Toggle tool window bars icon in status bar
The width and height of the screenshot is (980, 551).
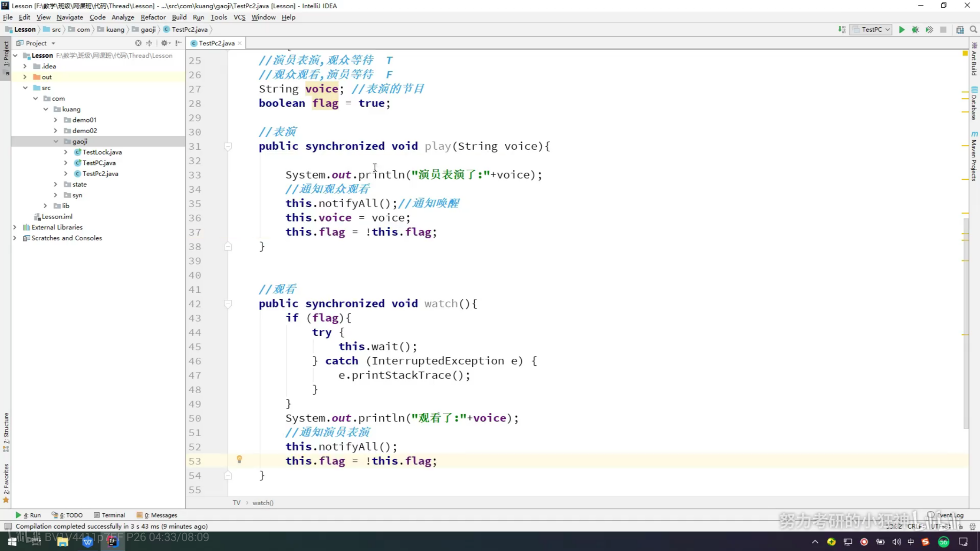[x=8, y=526]
